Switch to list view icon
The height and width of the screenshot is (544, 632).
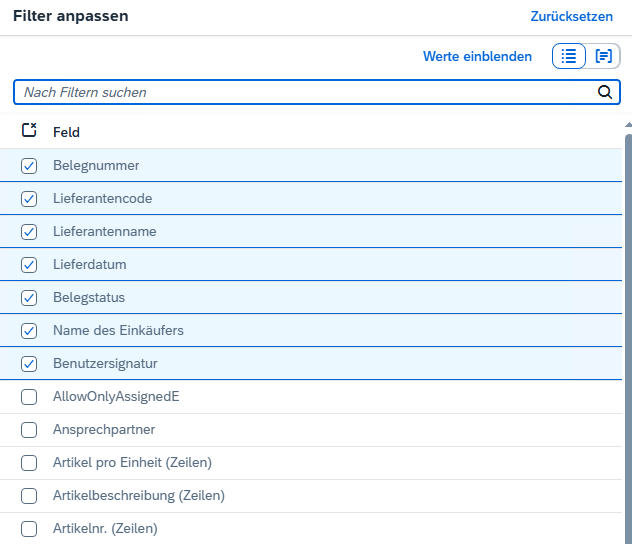(569, 57)
